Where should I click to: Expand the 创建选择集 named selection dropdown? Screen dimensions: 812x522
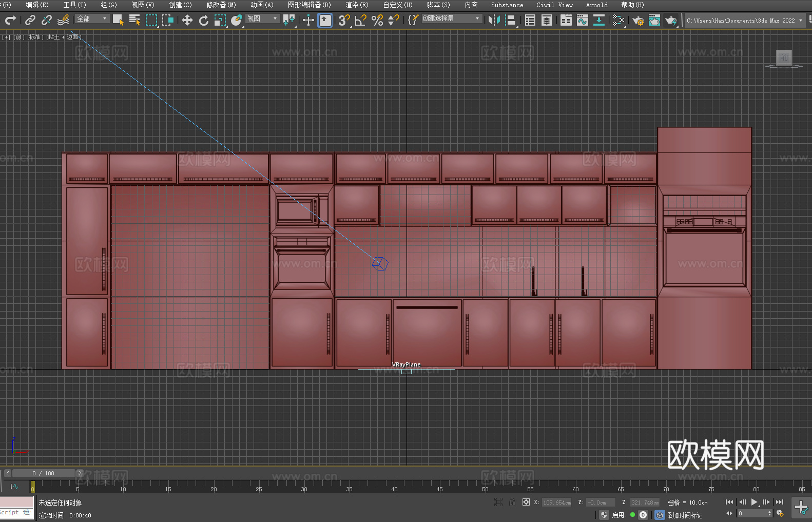click(452, 18)
